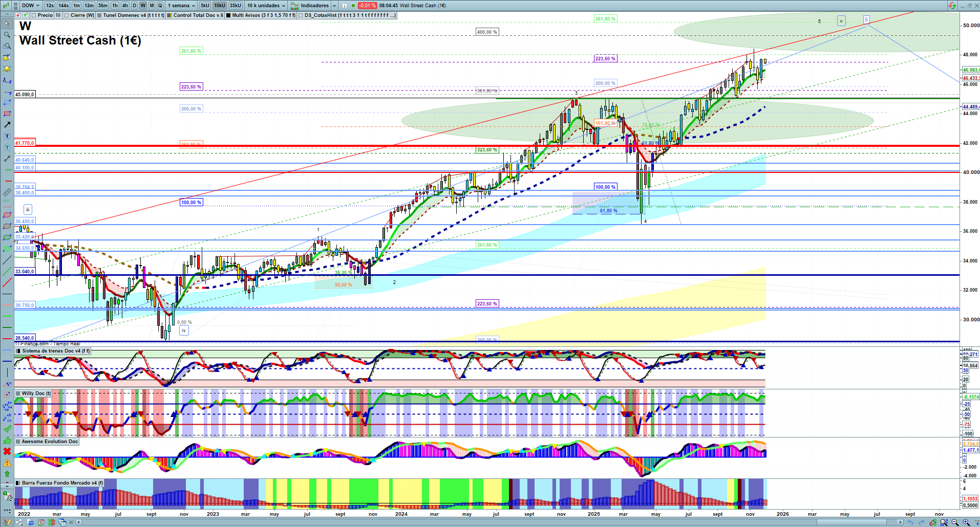Select the cursor pointer tool
Screen dimensions: 980x527
pyautogui.click(x=7, y=24)
